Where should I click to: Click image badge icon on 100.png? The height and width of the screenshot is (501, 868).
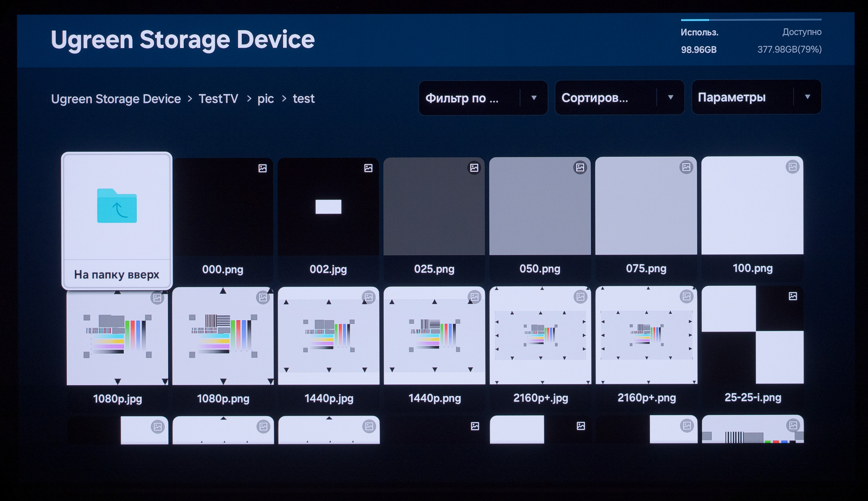coord(792,167)
